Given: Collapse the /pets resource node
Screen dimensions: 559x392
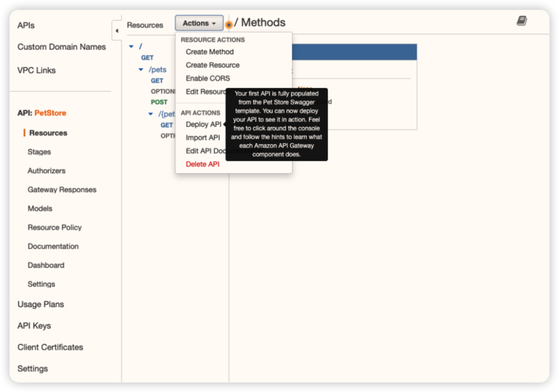Looking at the screenshot, I should pos(141,69).
